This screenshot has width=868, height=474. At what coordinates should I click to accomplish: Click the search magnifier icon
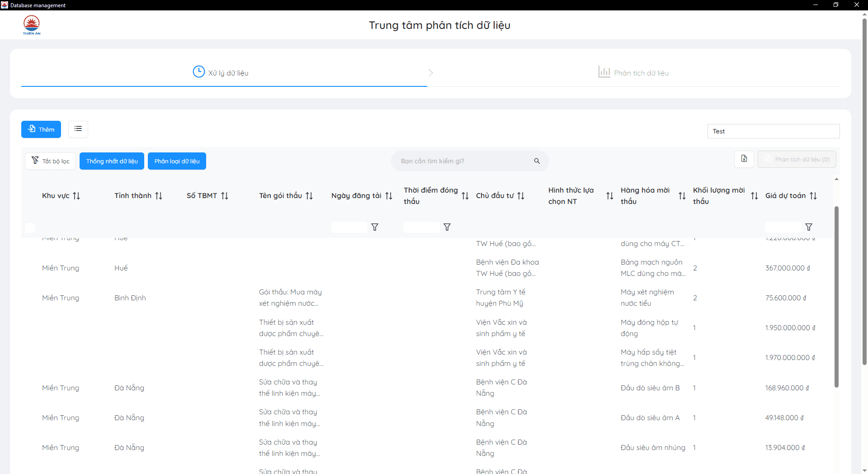point(537,161)
